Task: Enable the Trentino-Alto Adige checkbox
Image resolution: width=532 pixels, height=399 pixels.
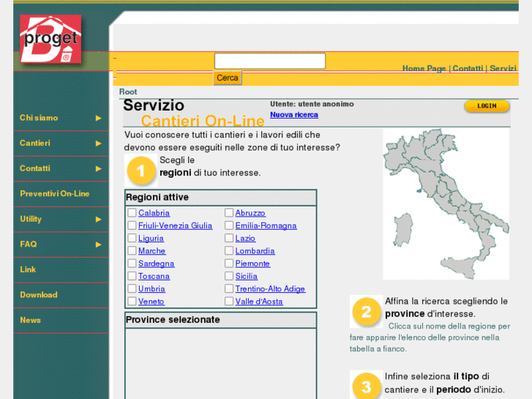Action: (x=229, y=288)
